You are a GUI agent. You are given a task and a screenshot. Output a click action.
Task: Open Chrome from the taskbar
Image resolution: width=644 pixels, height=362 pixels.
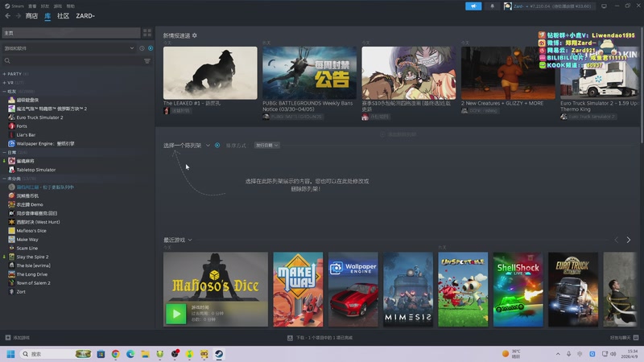[x=115, y=354]
